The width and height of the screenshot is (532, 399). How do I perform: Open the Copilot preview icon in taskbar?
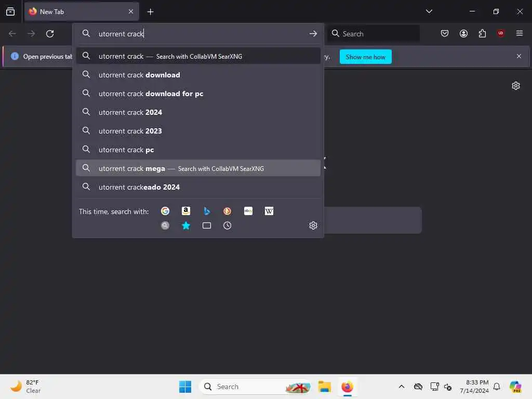coord(515,387)
